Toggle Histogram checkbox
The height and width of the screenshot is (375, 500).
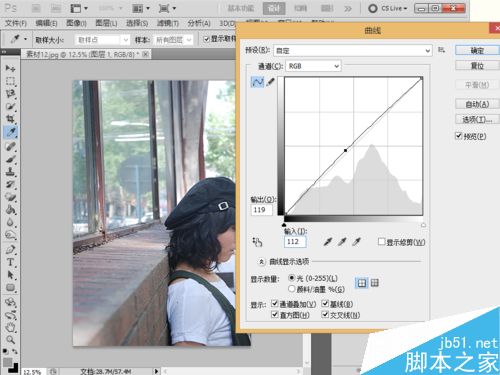pos(275,314)
